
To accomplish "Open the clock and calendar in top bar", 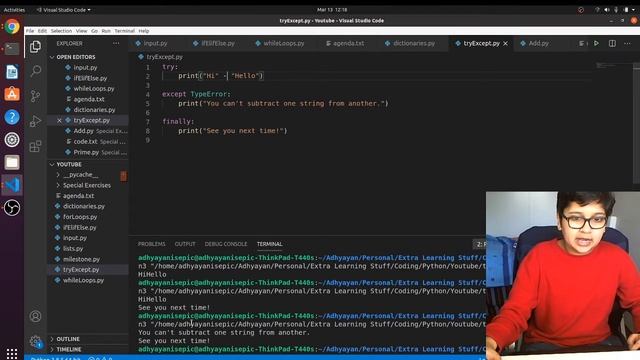I will (332, 10).
